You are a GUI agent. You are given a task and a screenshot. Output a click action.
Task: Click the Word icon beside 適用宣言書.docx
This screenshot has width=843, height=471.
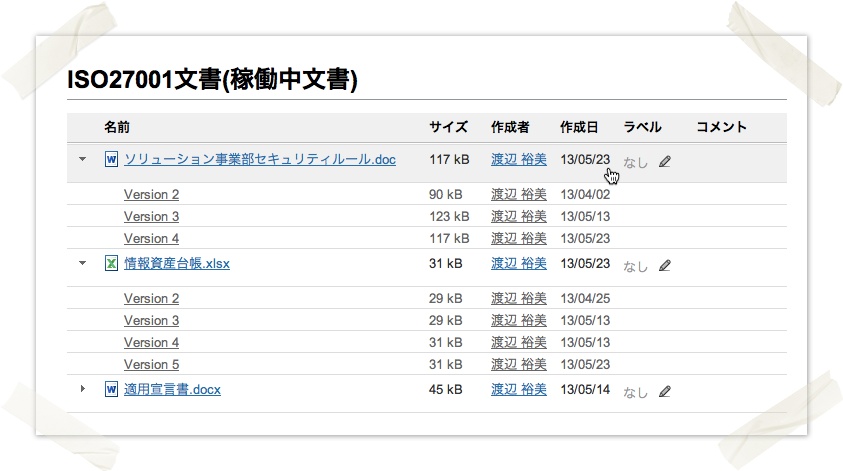pos(111,389)
